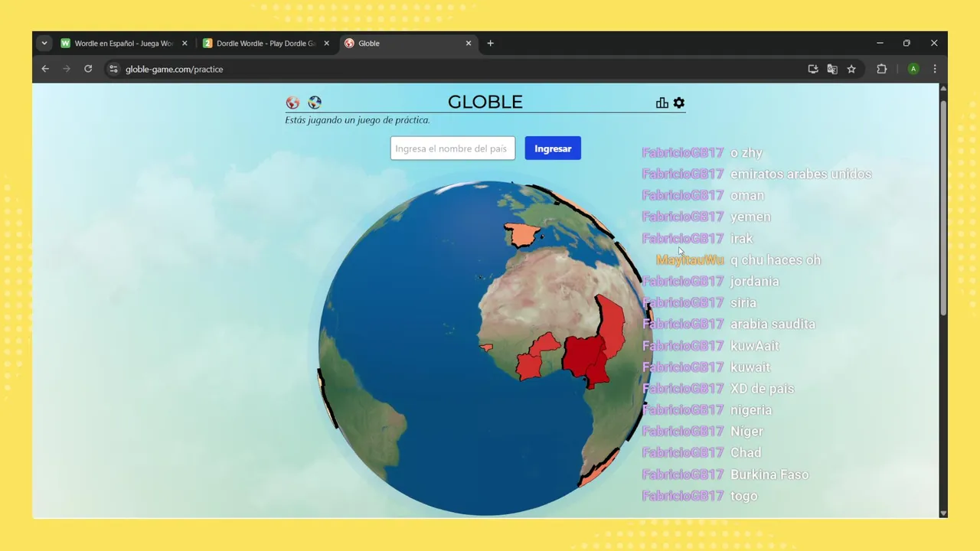Reload the Globle page
Screen dimensions: 980x551
(88, 69)
